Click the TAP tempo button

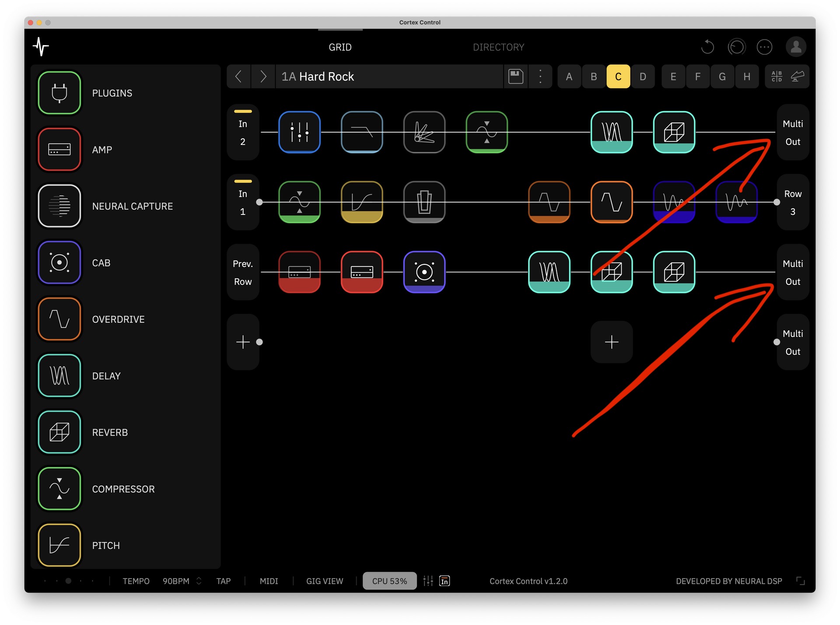click(x=223, y=581)
